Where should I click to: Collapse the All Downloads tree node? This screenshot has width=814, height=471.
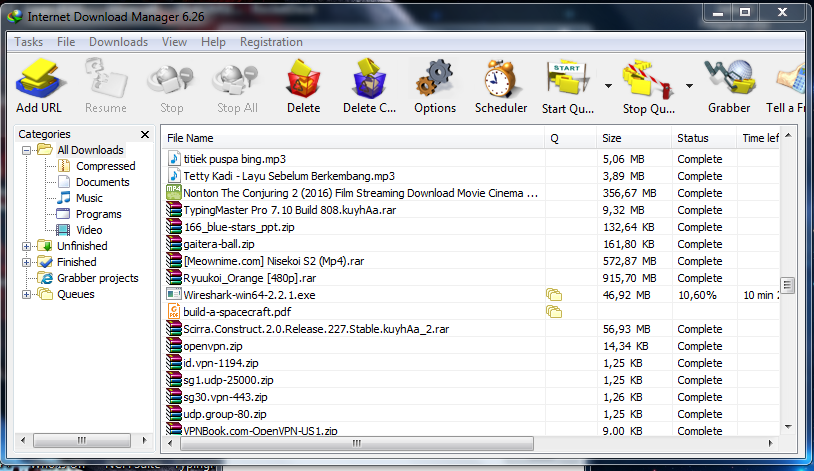pos(26,151)
